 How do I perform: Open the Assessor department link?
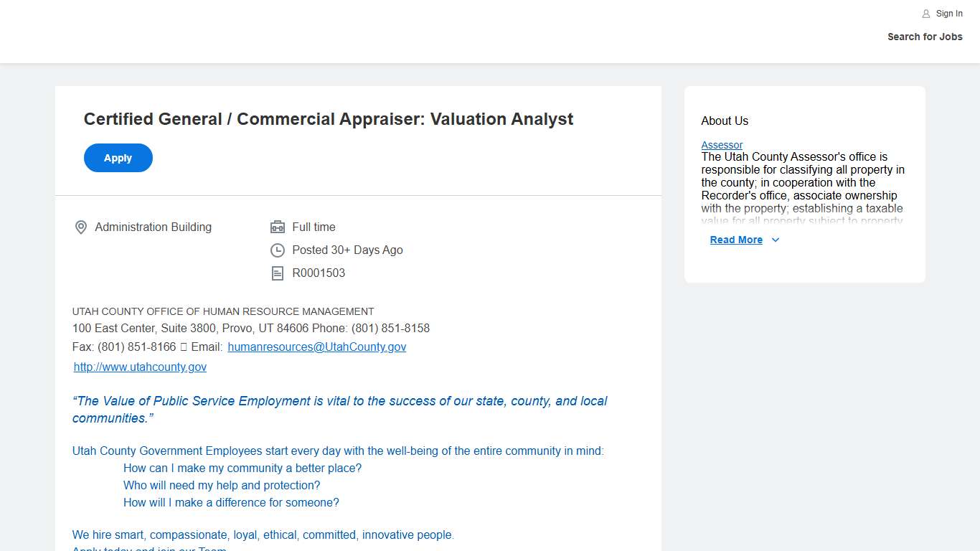(722, 145)
